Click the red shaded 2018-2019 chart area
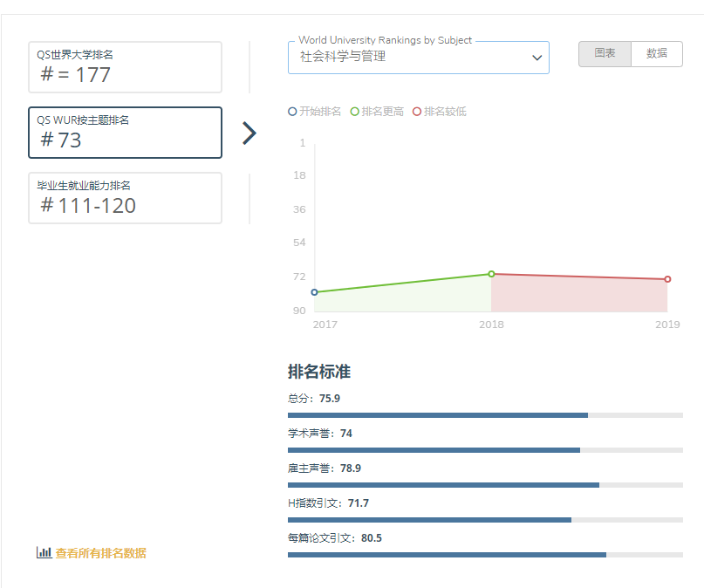Viewport: 704px width, 588px height. click(x=579, y=295)
